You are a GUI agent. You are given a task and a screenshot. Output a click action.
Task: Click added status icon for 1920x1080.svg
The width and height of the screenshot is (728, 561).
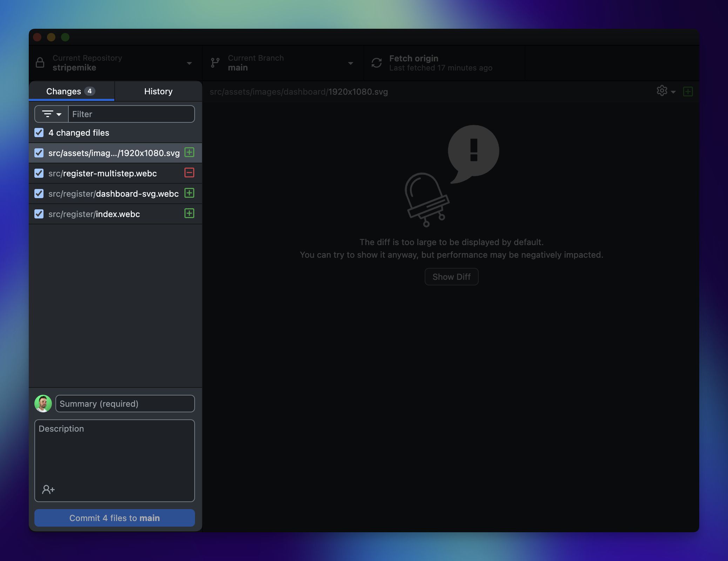[189, 153]
